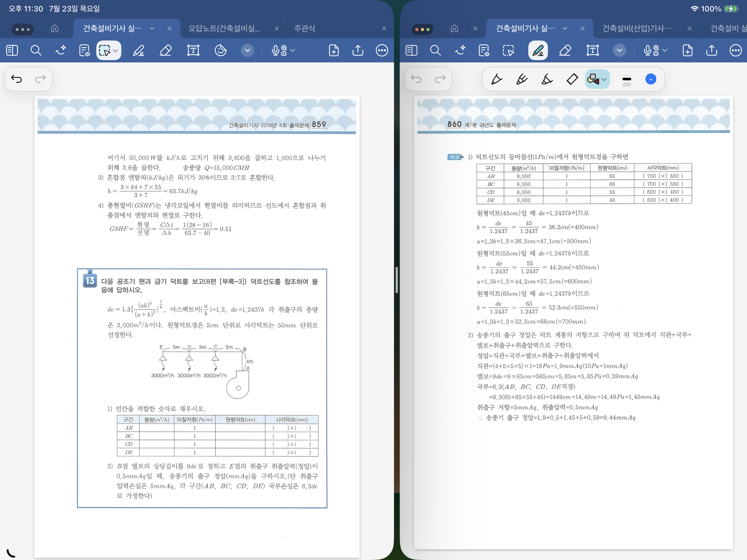This screenshot has height=560, width=747.
Task: Select the text box tool in right pane
Action: pos(593,51)
